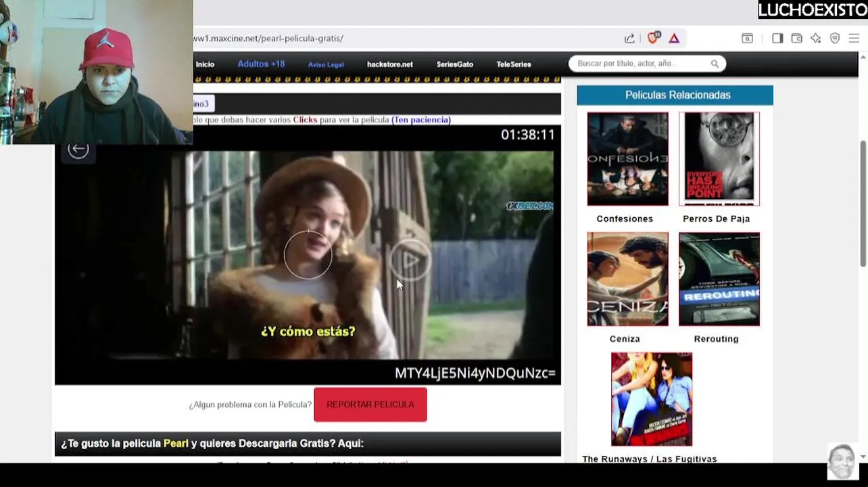868x487 pixels.
Task: Open Ceniza movie poster
Action: (627, 279)
